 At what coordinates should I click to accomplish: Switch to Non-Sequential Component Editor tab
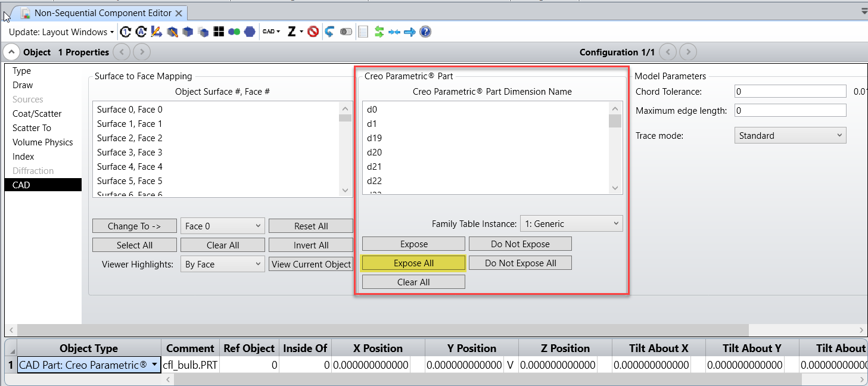pos(102,13)
